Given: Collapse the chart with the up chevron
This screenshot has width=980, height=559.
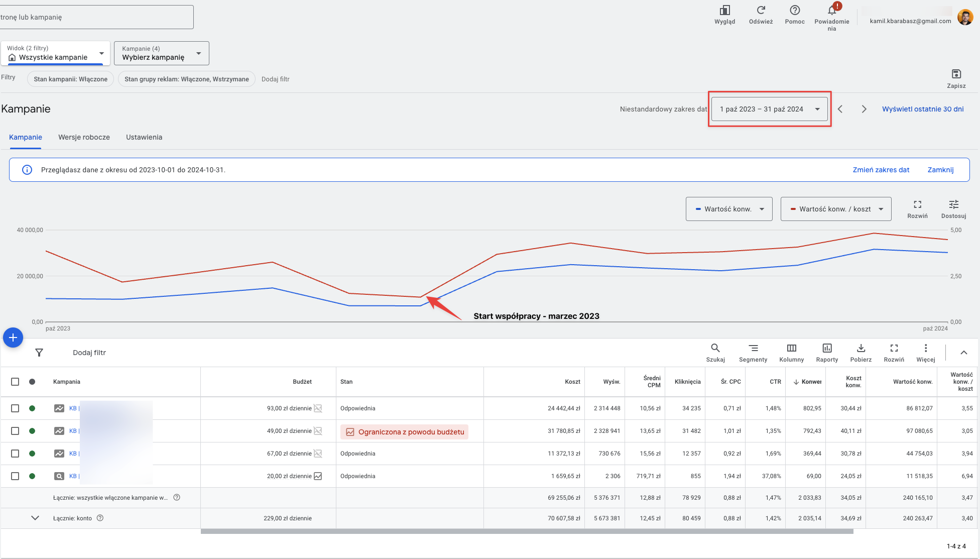Looking at the screenshot, I should tap(964, 353).
